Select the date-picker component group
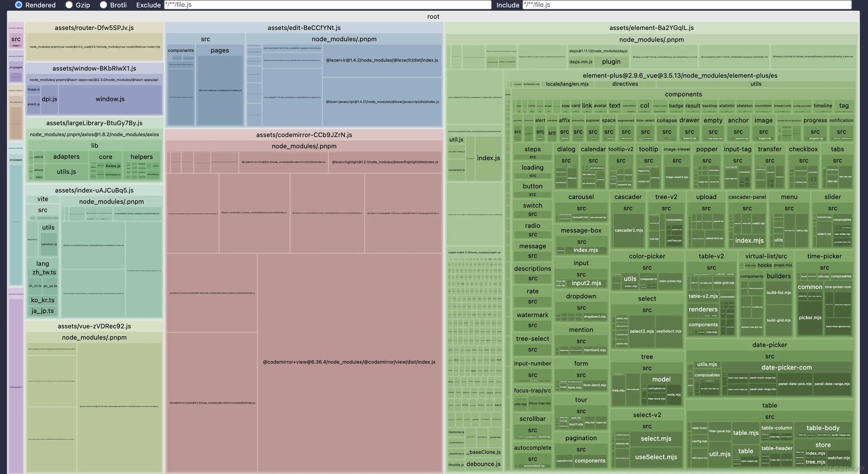Viewport: 868px width, 474px height. (x=769, y=345)
